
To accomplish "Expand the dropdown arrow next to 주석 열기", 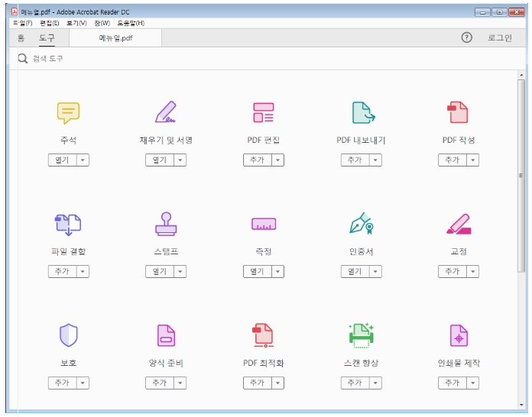I will (x=83, y=160).
